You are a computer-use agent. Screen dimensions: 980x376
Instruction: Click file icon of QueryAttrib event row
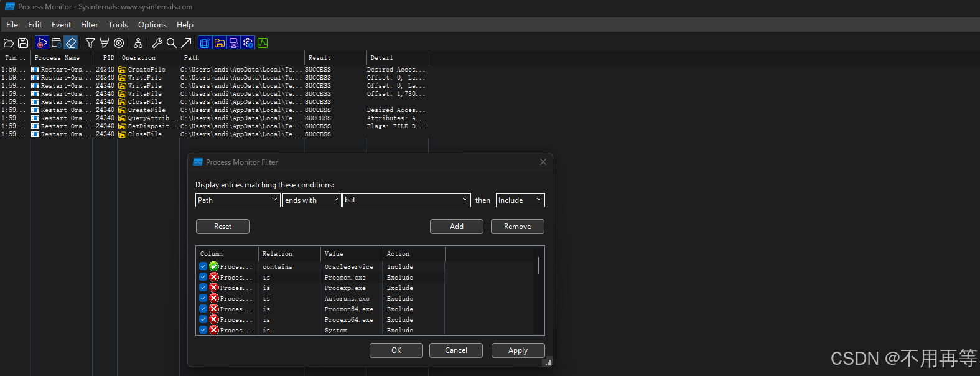pos(123,118)
